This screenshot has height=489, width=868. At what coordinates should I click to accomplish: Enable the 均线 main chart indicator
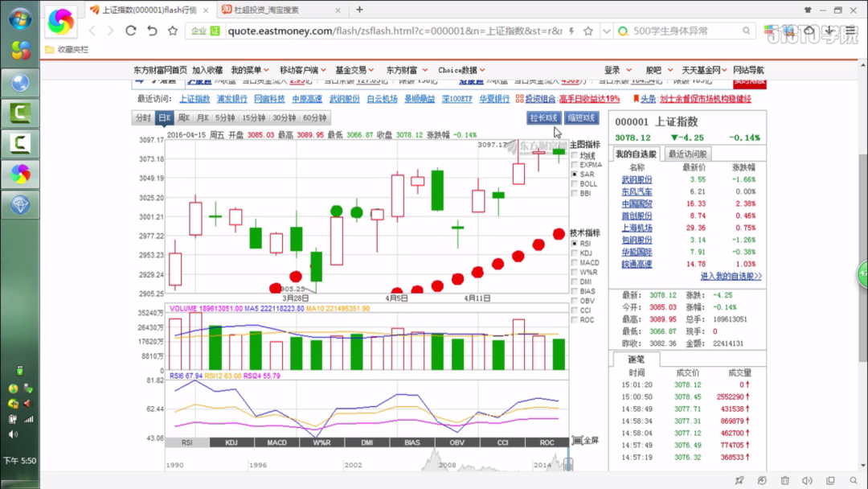pyautogui.click(x=575, y=155)
